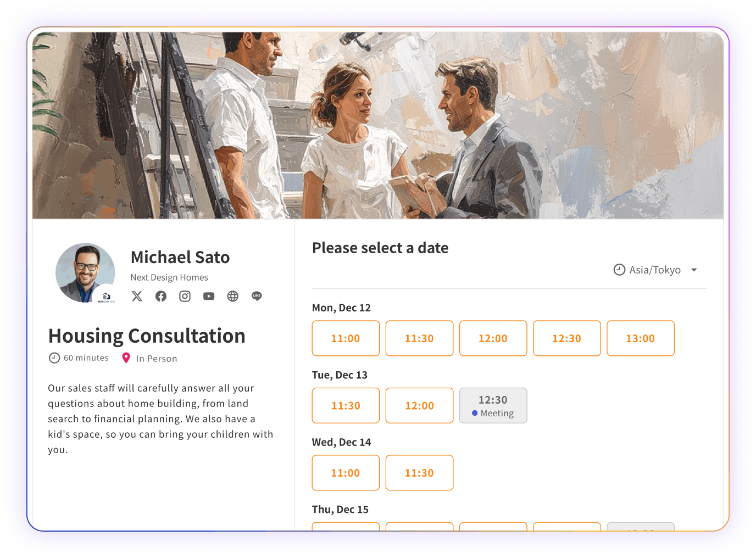The width and height of the screenshot is (756, 558).
Task: Click Michael Sato's profile photo
Action: click(85, 272)
